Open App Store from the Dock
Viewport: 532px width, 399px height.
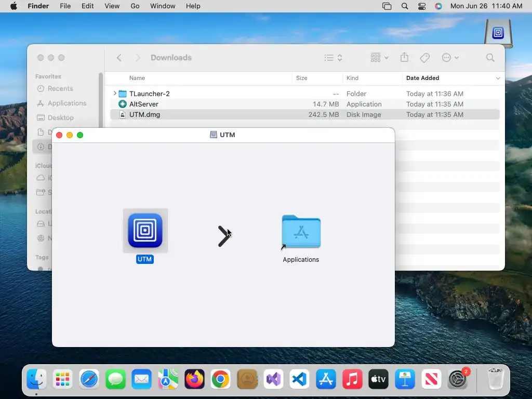pyautogui.click(x=326, y=379)
